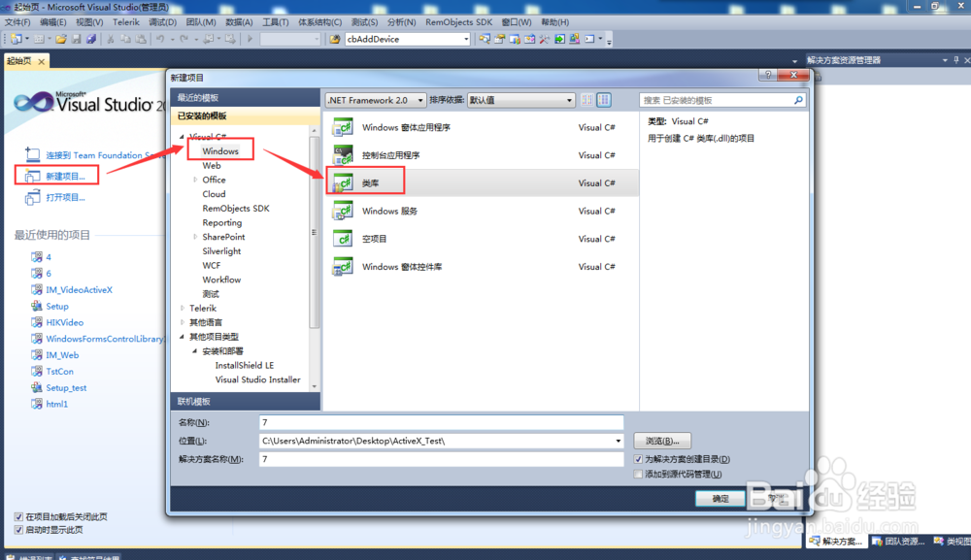Click the 新建项目... link on start page
Screen dimensions: 971x560
click(x=65, y=177)
